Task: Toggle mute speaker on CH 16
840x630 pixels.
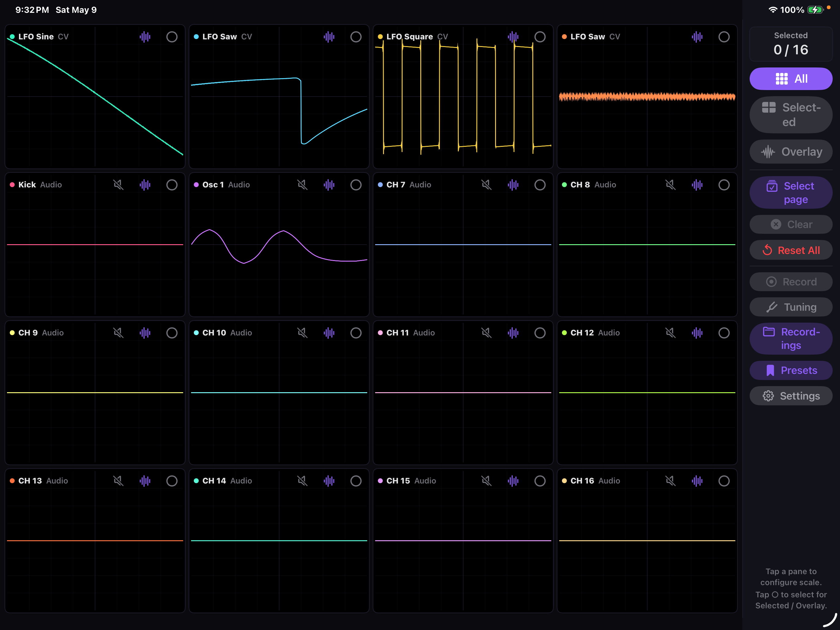Action: (670, 481)
